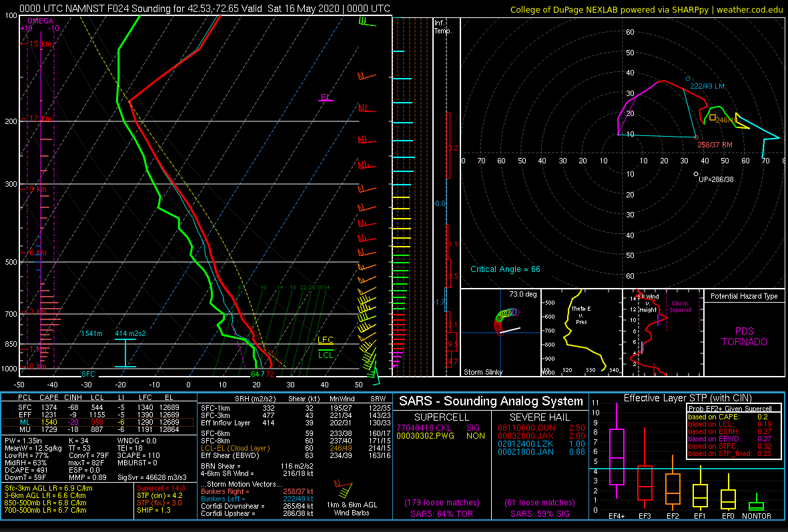Select the EFF parcel row
The image size is (788, 532).
[x=98, y=415]
